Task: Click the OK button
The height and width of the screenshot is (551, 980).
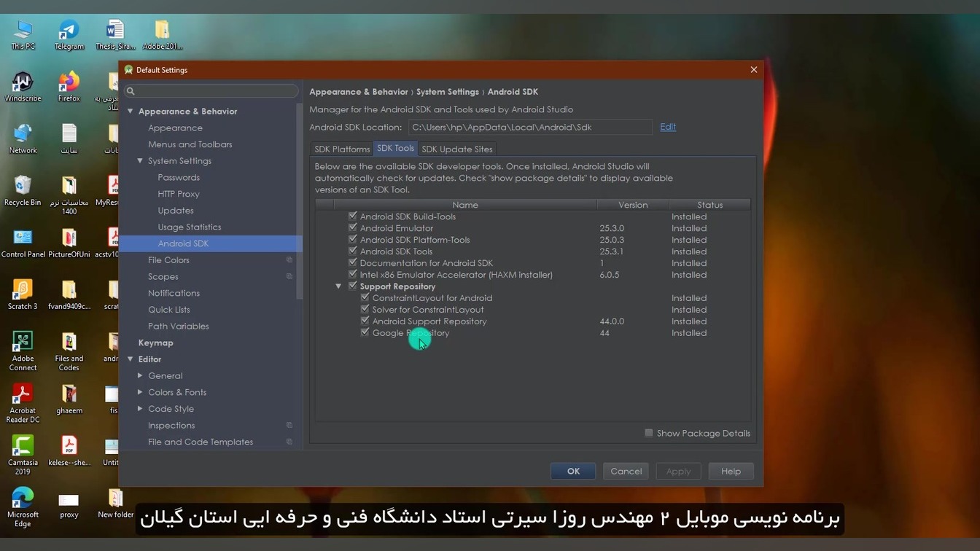Action: tap(573, 471)
